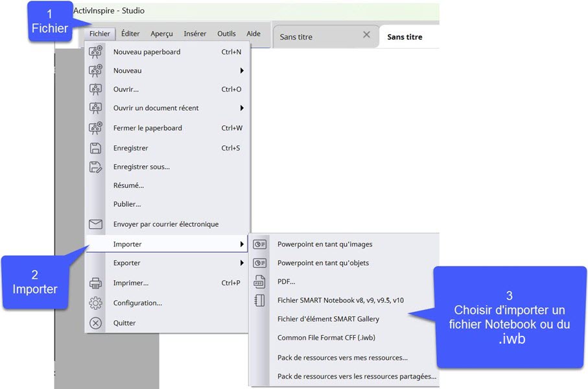This screenshot has height=389, width=588.
Task: Expand the Nouveau submenu arrow
Action: pos(242,71)
